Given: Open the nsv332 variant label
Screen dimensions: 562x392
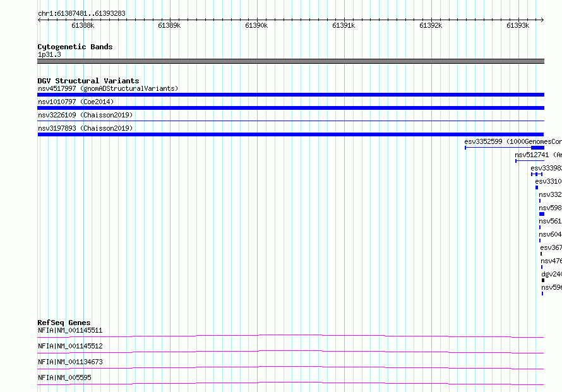Looking at the screenshot, I should pos(550,194).
